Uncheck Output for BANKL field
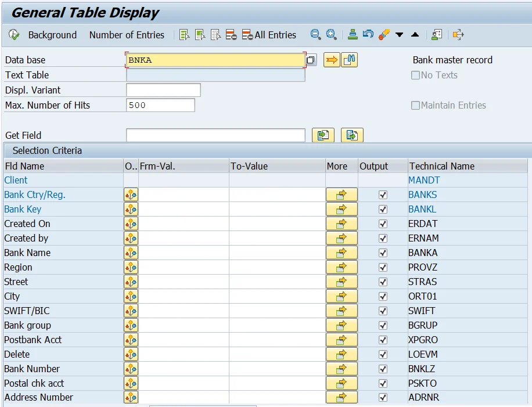This screenshot has width=532, height=407. [x=383, y=210]
